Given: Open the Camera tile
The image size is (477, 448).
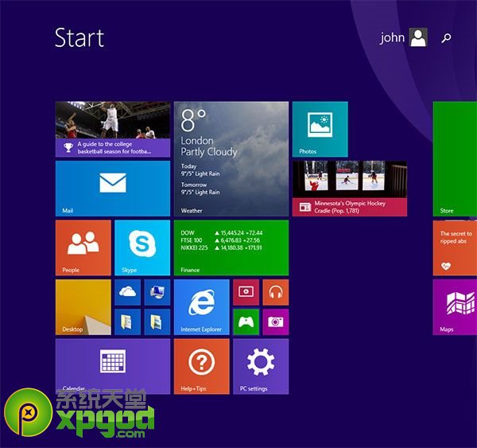Looking at the screenshot, I should pyautogui.click(x=276, y=322).
